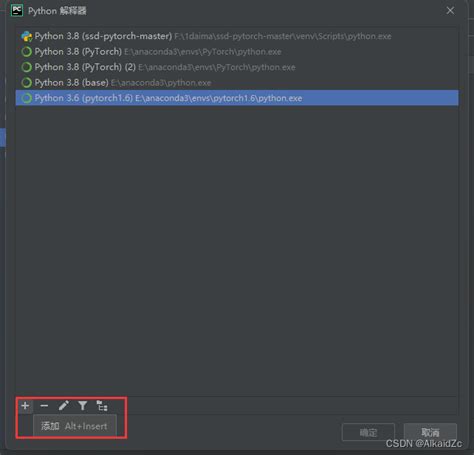Close the Python 解释器 dialog
Image resolution: width=474 pixels, height=455 pixels.
click(450, 11)
